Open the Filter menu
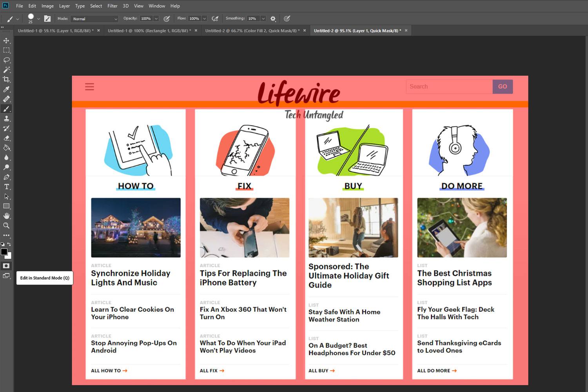Viewport: 588px width, 392px height. click(x=113, y=6)
